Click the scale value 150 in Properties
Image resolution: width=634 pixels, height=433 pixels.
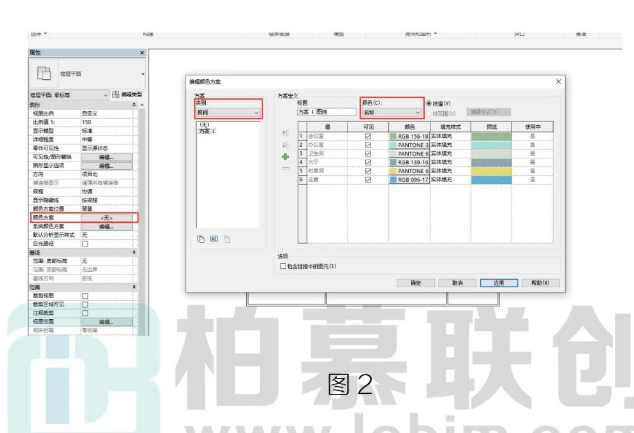click(107, 122)
